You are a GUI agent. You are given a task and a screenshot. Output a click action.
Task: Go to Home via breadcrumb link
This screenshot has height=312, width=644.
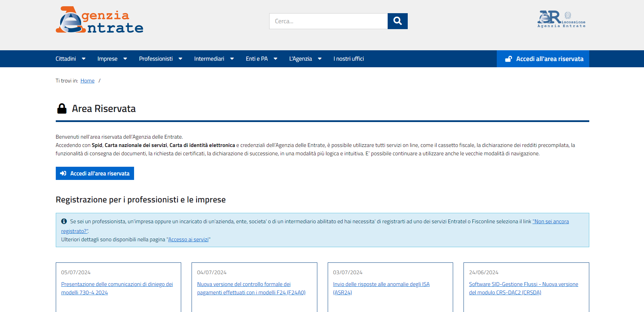[x=87, y=81]
